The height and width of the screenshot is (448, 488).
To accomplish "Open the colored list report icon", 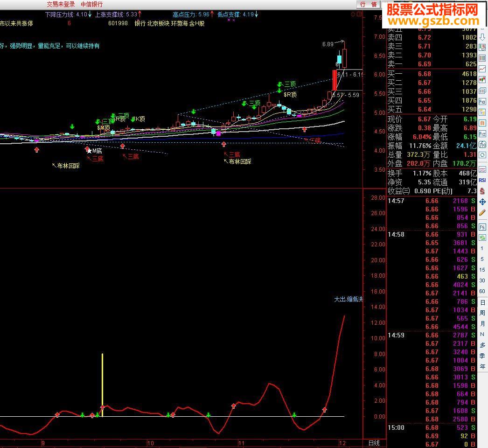I will click(x=482, y=47).
